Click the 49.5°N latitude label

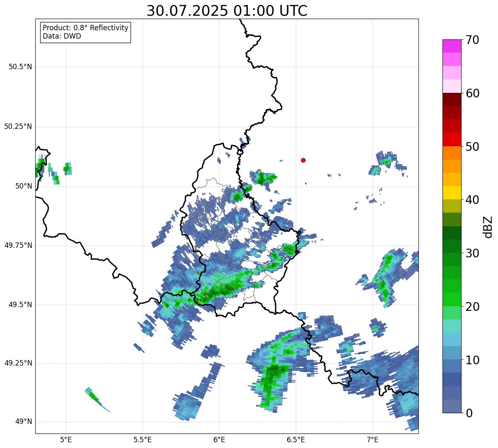[x=20, y=305]
